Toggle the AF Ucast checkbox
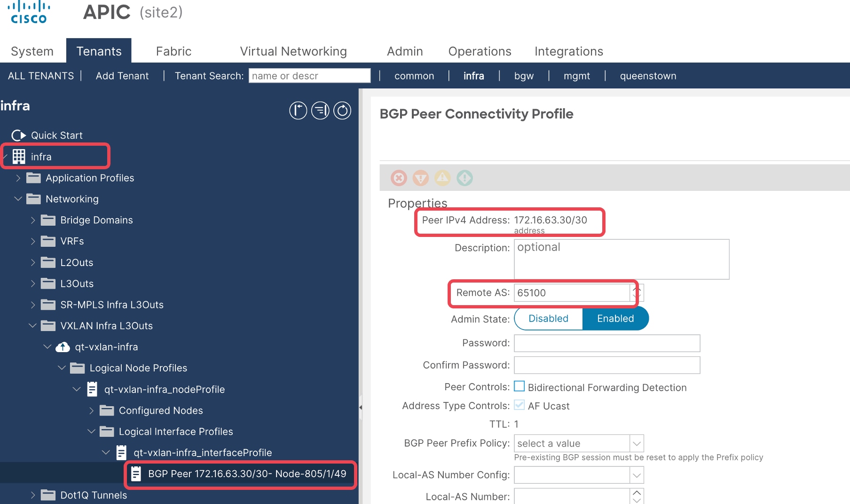Screen dimensions: 850x504 (x=519, y=405)
